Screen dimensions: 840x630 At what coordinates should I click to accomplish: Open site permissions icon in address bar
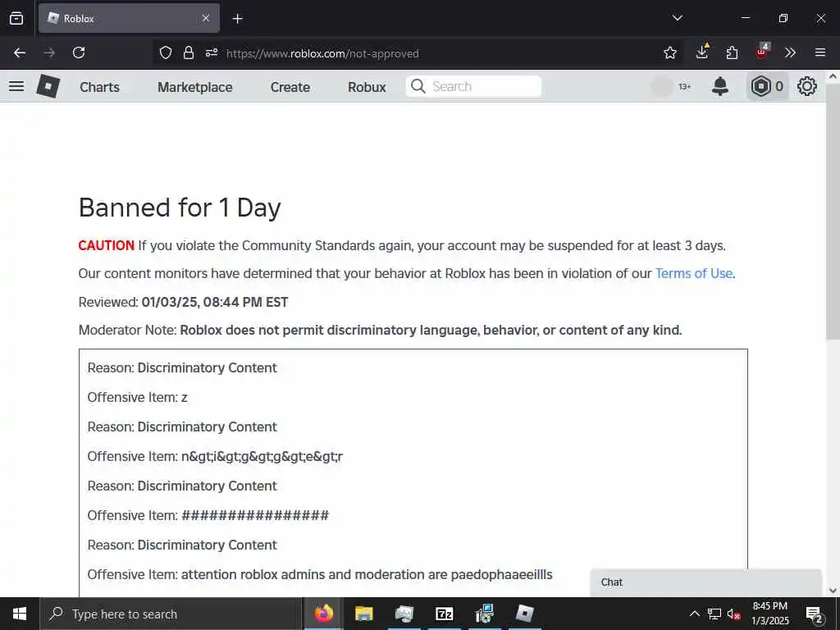(212, 52)
